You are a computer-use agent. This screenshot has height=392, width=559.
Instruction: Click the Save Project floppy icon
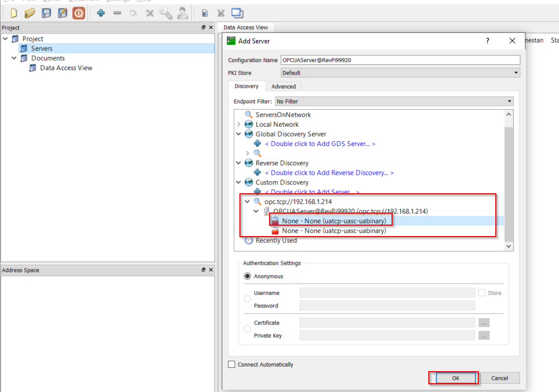point(47,13)
